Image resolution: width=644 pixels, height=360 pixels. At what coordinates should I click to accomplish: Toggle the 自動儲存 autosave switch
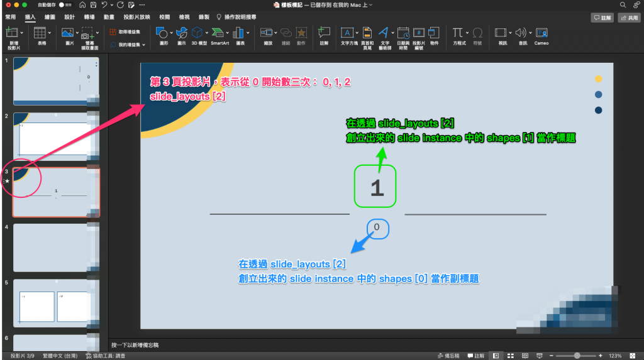pos(65,5)
